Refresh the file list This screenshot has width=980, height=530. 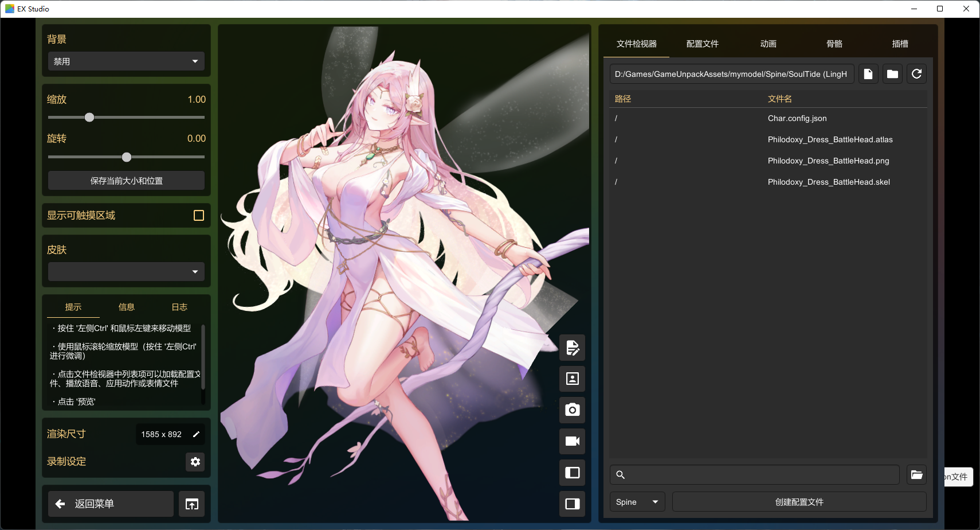pos(916,74)
